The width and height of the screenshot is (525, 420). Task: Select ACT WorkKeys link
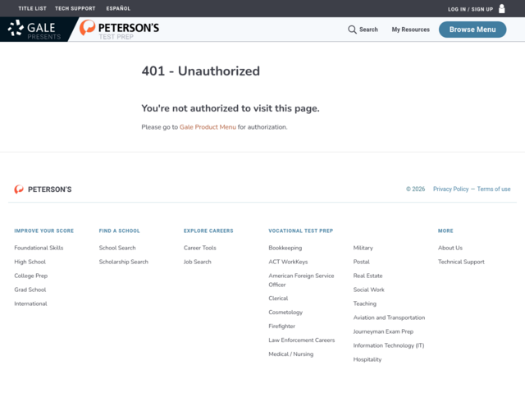pos(288,262)
